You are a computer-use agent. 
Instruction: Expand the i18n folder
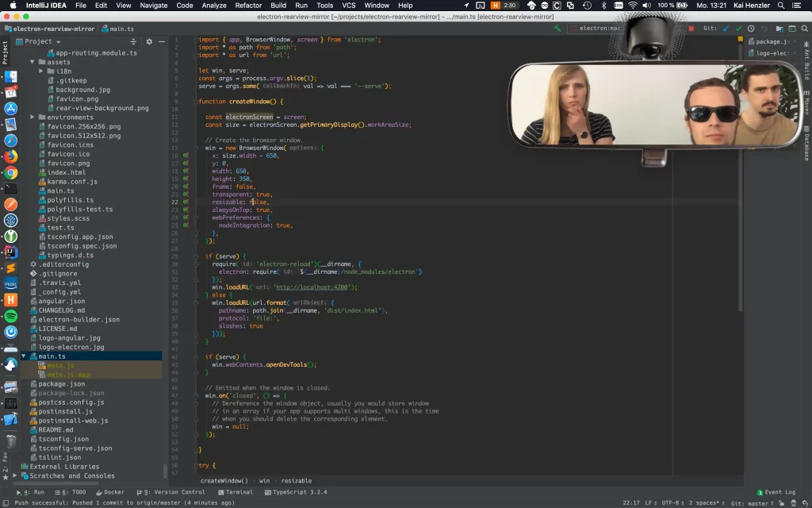click(x=41, y=71)
